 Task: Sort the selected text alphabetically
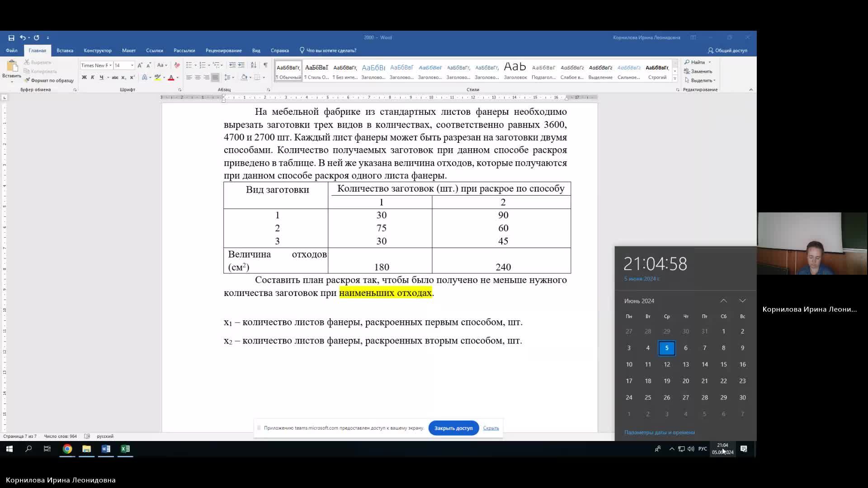click(x=254, y=65)
